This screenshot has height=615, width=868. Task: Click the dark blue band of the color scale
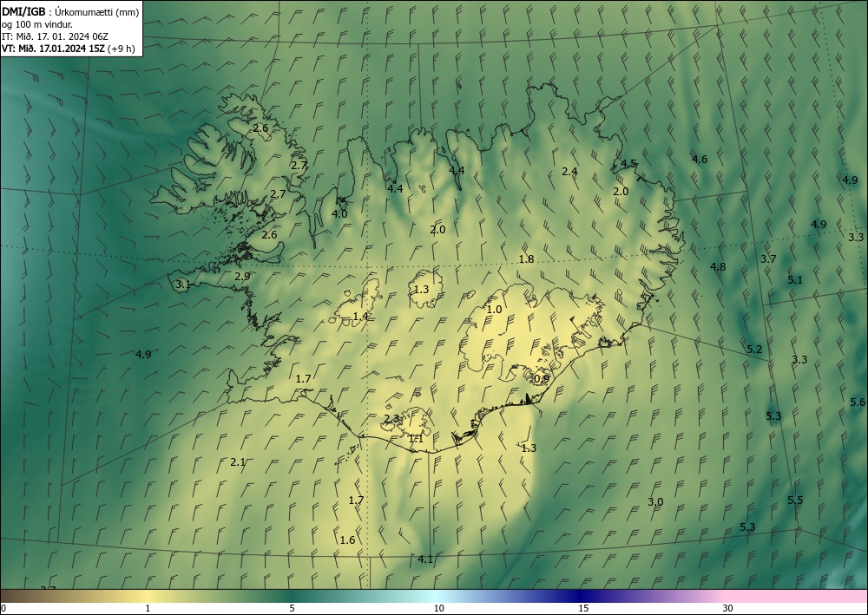(582, 596)
